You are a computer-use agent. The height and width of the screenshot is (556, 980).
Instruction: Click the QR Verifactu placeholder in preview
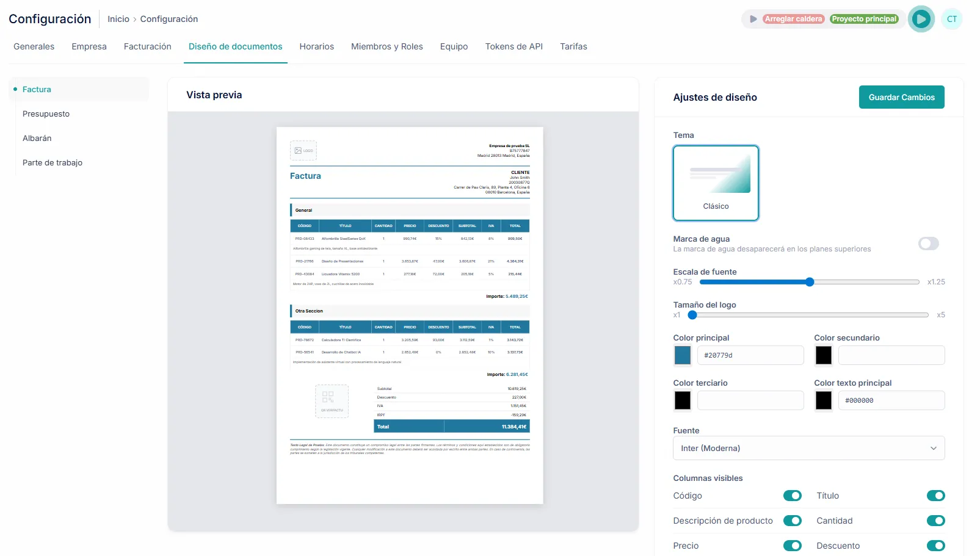[x=332, y=401]
